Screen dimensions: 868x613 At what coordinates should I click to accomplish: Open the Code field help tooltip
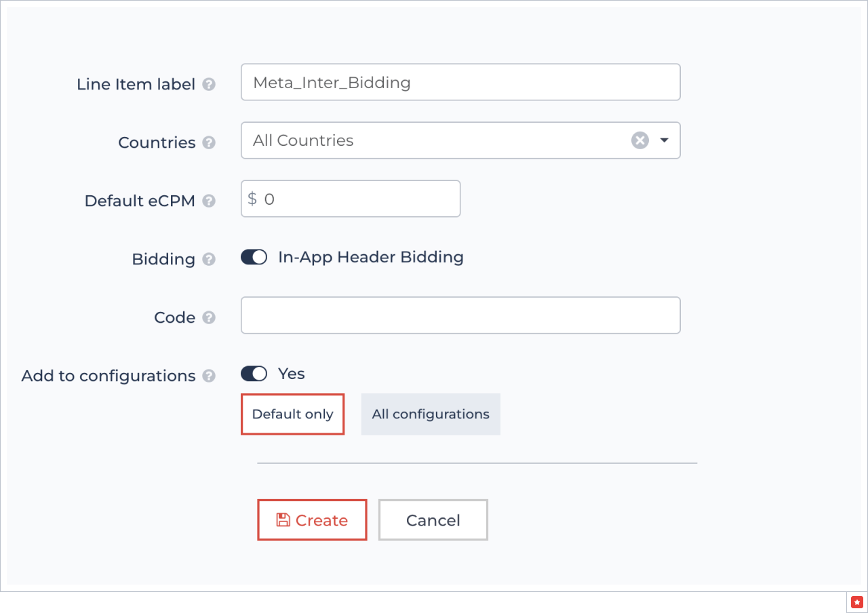tap(210, 317)
